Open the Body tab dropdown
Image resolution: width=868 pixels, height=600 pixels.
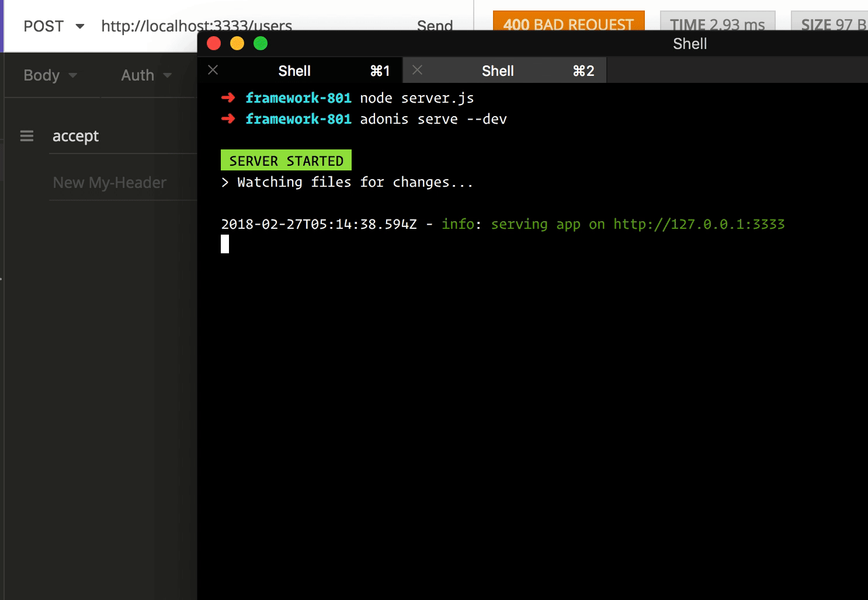pos(50,75)
